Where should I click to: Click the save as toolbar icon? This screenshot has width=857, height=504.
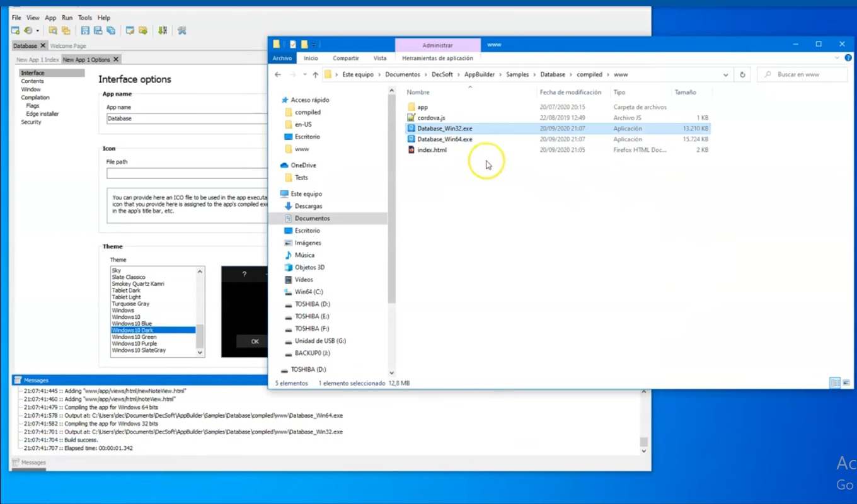coord(98,30)
